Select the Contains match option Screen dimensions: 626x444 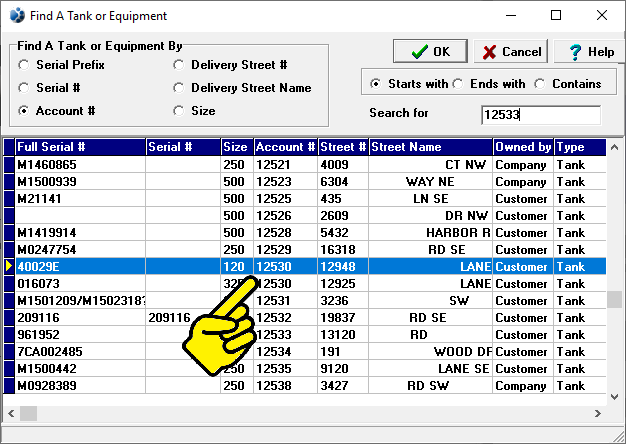[x=540, y=84]
